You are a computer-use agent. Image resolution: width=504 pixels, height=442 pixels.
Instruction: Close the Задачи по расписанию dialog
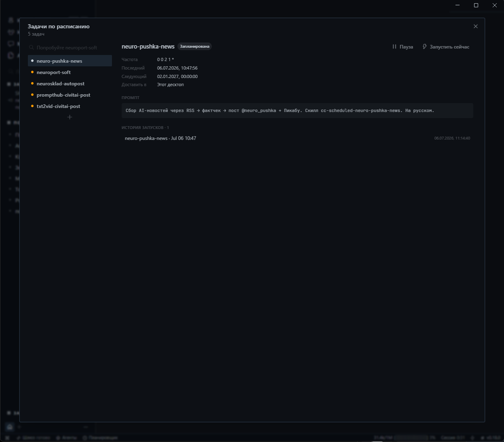(475, 26)
